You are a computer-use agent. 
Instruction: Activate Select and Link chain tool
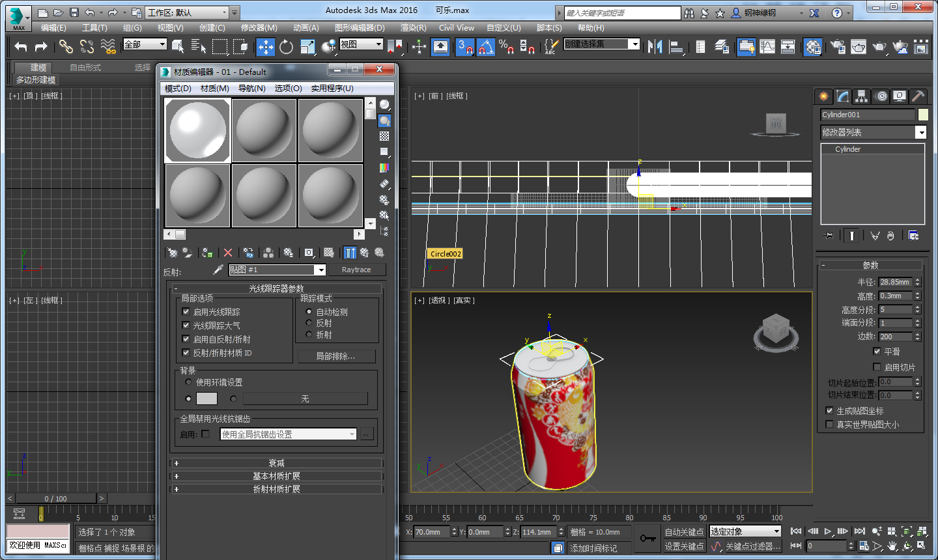[66, 46]
